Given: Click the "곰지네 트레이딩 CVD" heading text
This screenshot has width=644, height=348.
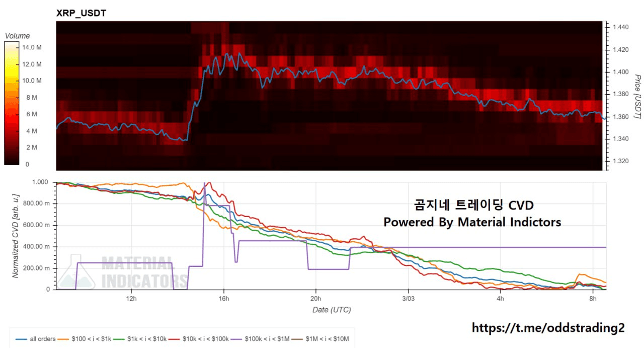Looking at the screenshot, I should (473, 205).
